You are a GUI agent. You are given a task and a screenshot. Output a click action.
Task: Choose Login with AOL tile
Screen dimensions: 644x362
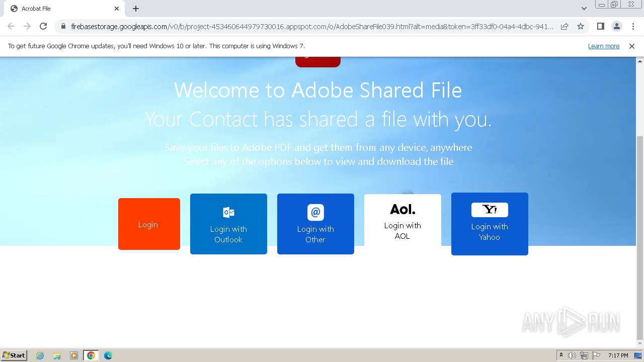click(x=403, y=220)
